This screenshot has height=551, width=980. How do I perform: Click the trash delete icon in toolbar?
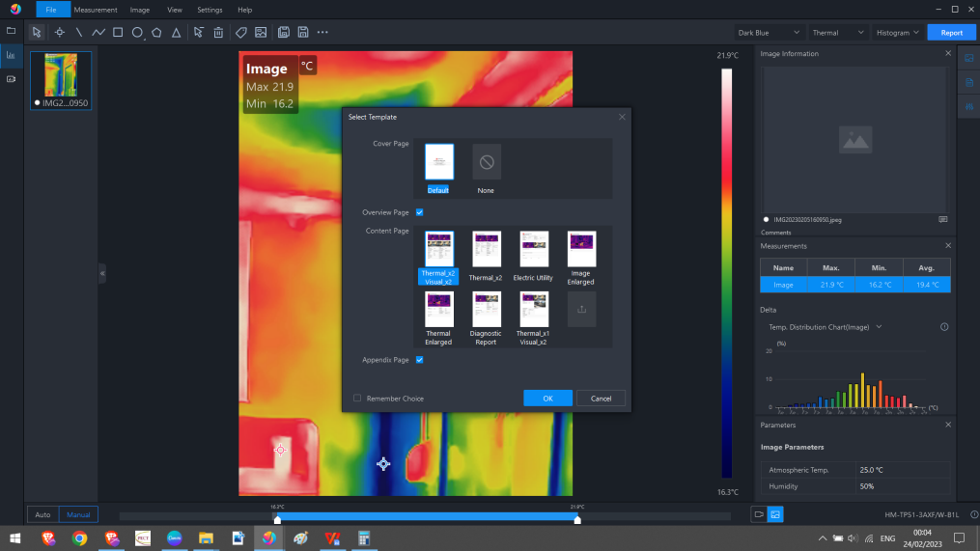(219, 32)
